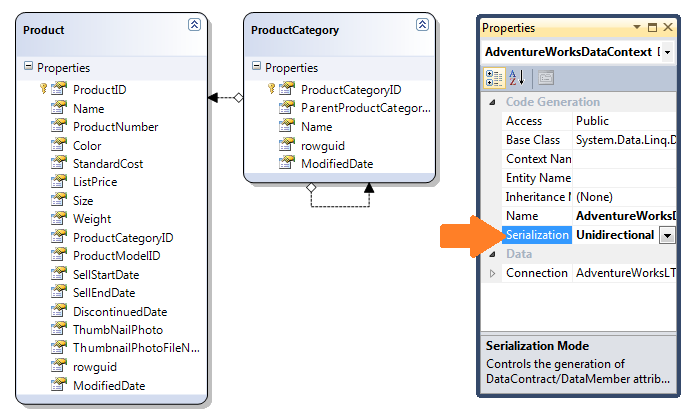Select the ProductCategory self-referencing association line
Image resolution: width=694 pixels, height=419 pixels.
(x=340, y=206)
